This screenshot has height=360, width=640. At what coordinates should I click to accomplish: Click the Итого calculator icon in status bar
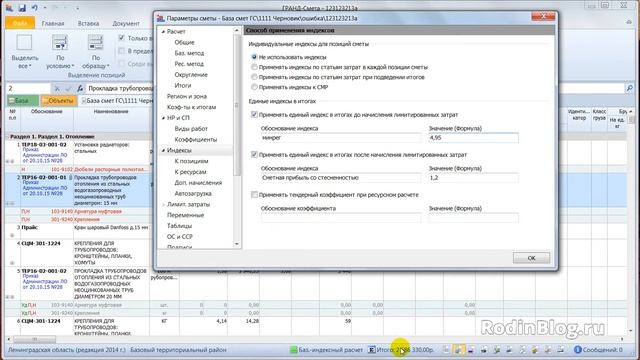click(371, 350)
